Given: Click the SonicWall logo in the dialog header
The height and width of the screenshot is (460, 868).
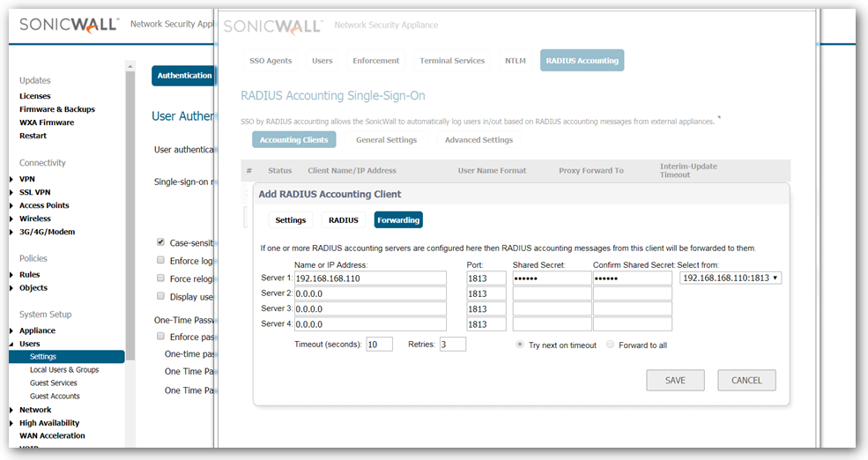Looking at the screenshot, I should coord(273,26).
